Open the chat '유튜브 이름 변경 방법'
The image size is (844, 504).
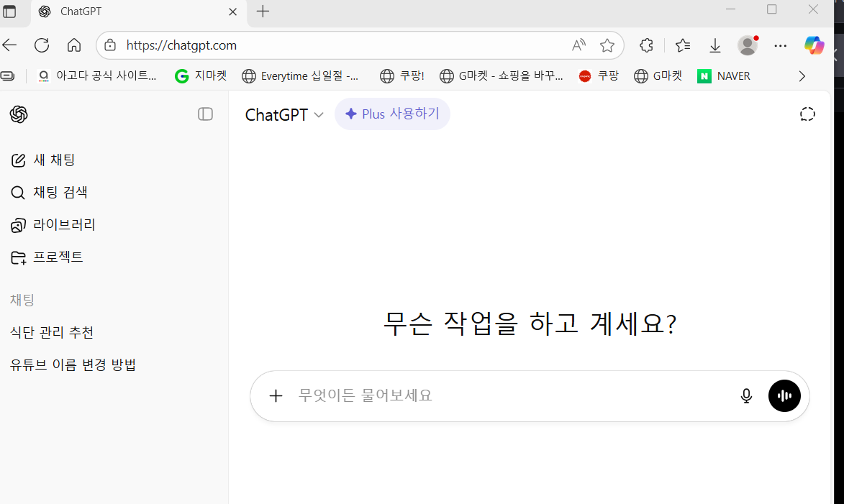(x=73, y=365)
